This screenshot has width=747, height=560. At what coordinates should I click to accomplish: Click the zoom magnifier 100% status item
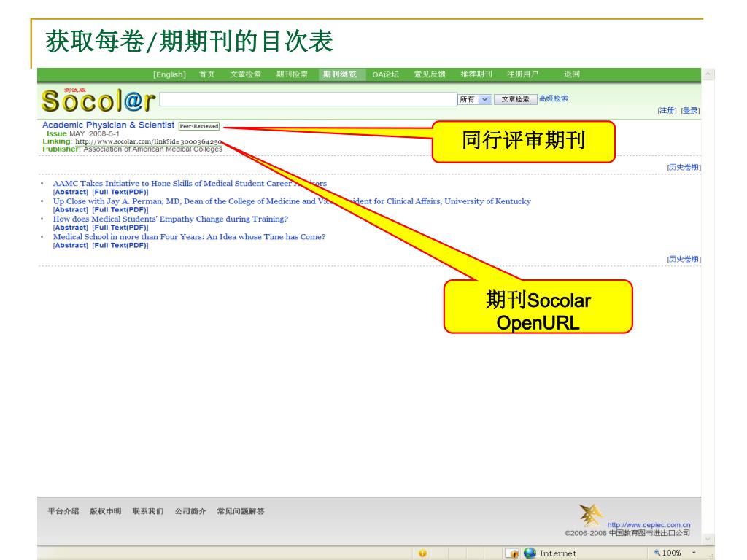(667, 553)
